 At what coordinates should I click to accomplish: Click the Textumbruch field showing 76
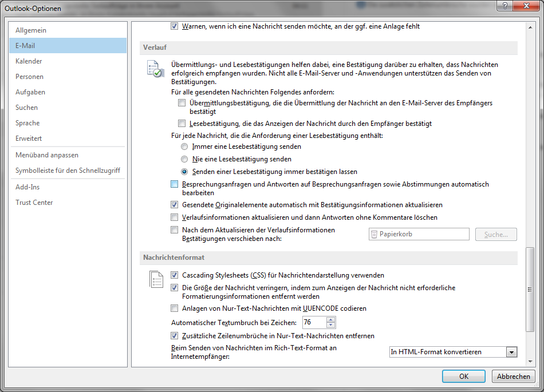tap(314, 322)
